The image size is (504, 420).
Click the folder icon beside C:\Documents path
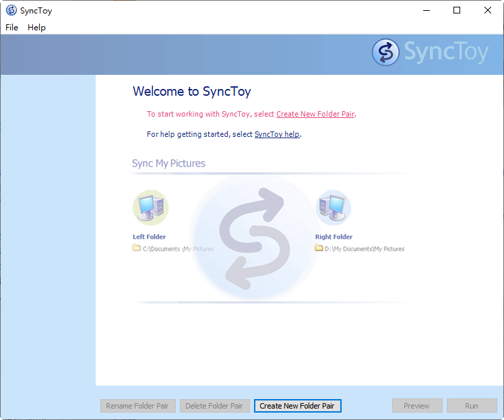tap(137, 248)
